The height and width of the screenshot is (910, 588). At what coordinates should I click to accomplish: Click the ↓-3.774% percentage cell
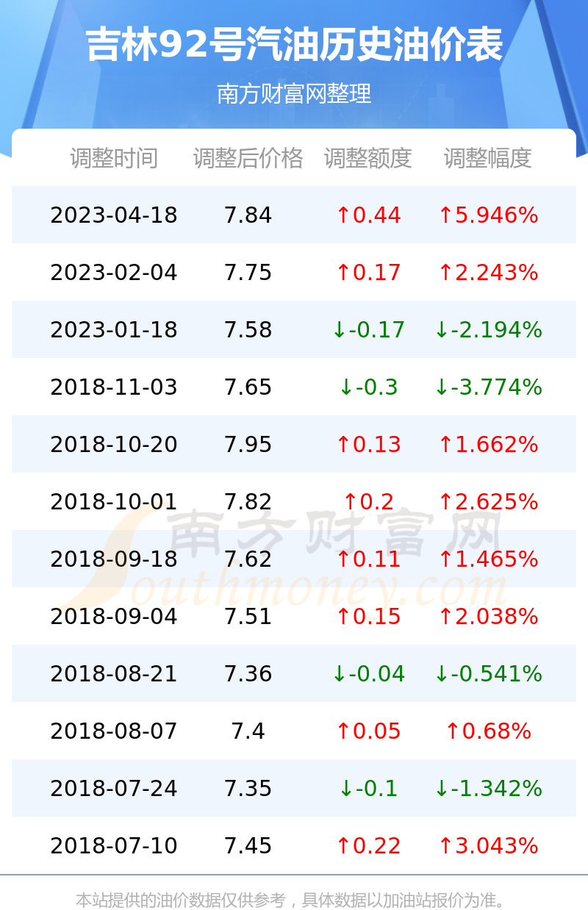488,387
